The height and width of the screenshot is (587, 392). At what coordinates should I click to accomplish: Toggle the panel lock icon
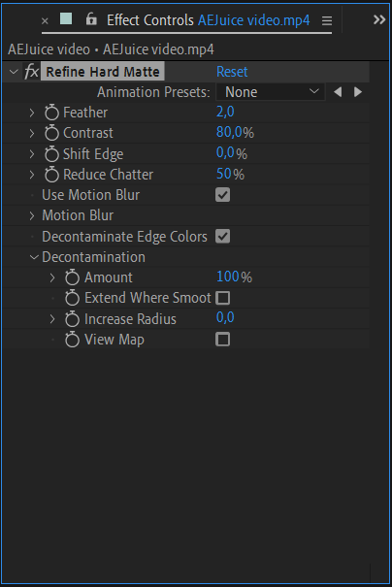91,18
